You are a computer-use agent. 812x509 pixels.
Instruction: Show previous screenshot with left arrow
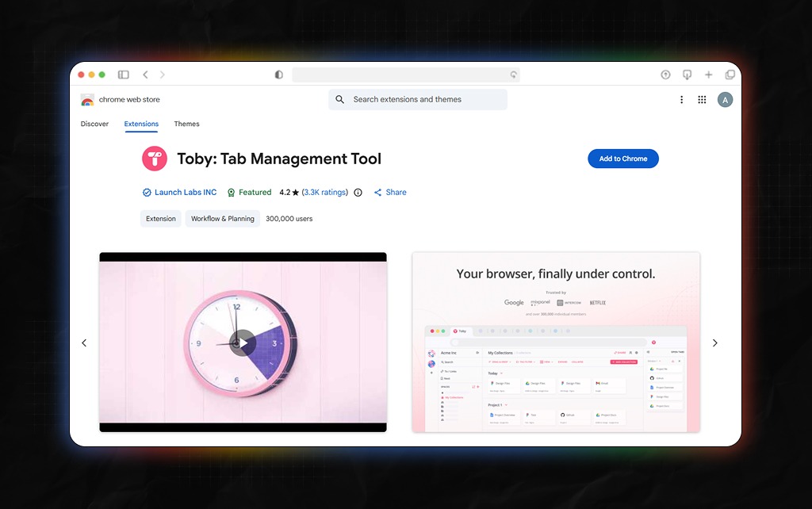(84, 343)
